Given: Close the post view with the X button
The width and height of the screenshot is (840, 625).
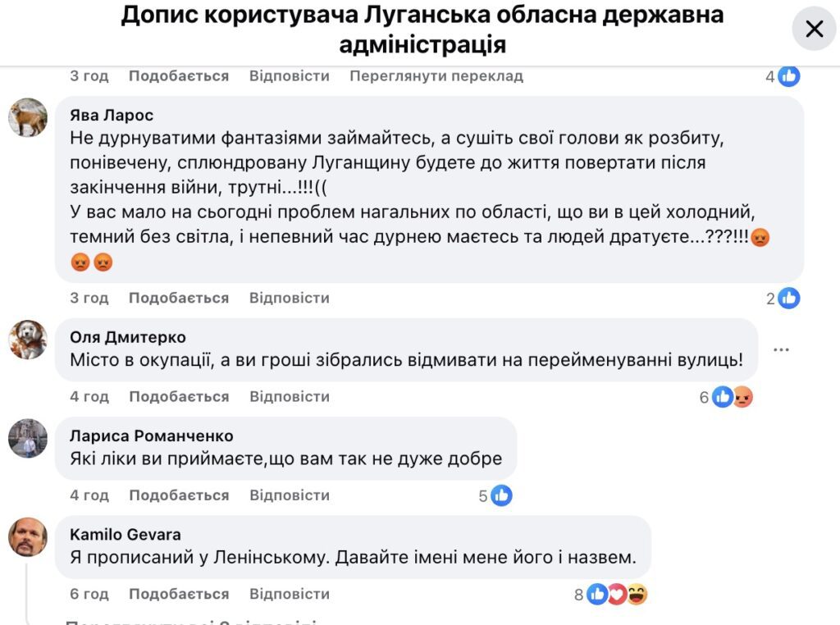Looking at the screenshot, I should 814,29.
